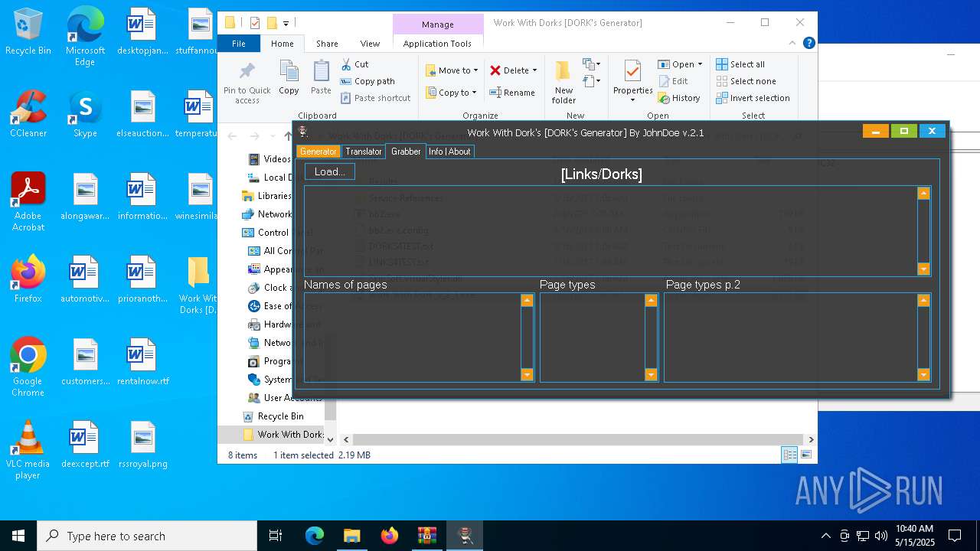The height and width of the screenshot is (551, 980).
Task: Select the rssroyal.png desktop file
Action: click(x=143, y=445)
